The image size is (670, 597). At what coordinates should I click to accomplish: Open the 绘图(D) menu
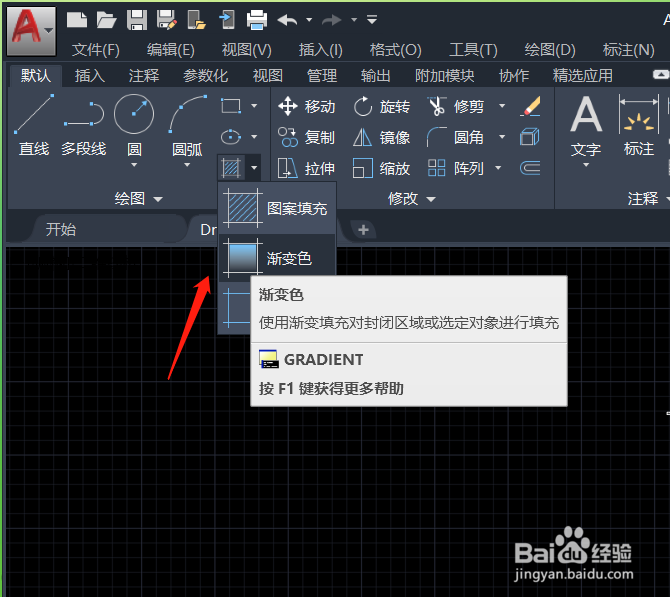pos(550,50)
